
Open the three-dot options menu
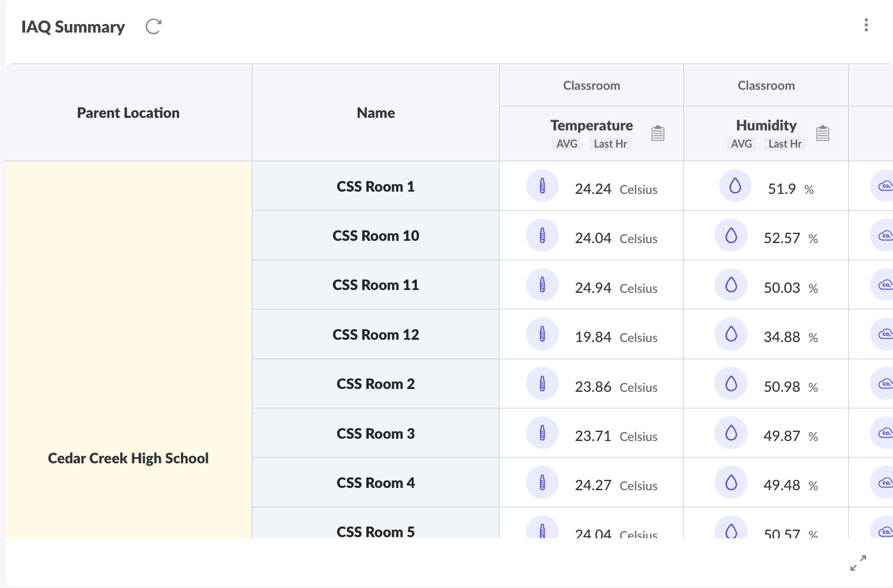pyautogui.click(x=866, y=25)
